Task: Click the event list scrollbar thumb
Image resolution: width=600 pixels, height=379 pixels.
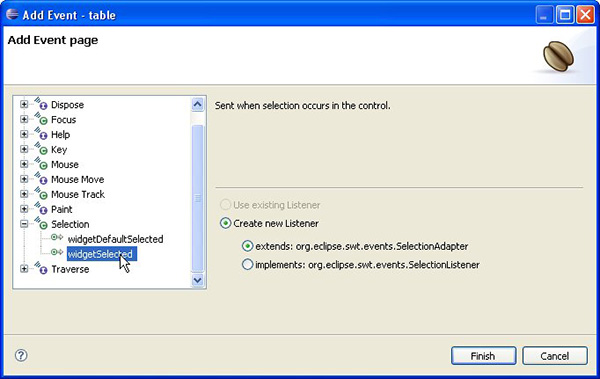Action: pyautogui.click(x=197, y=198)
